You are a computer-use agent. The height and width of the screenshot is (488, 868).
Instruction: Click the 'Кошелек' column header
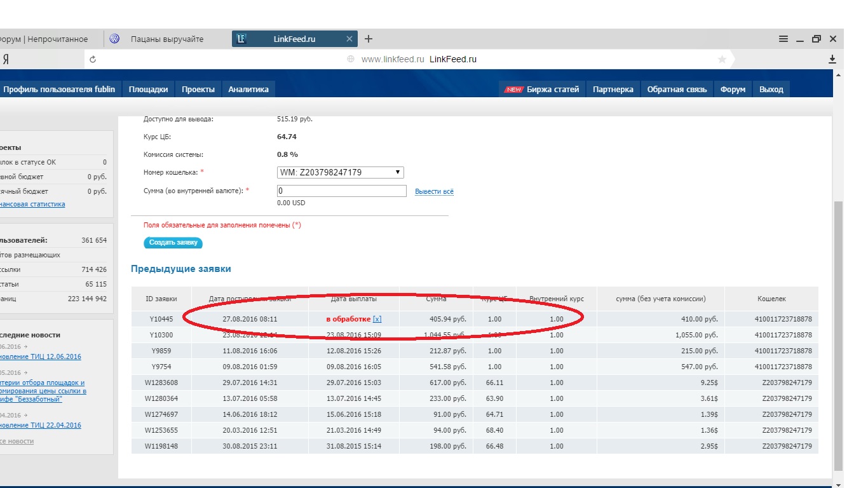[x=771, y=299]
